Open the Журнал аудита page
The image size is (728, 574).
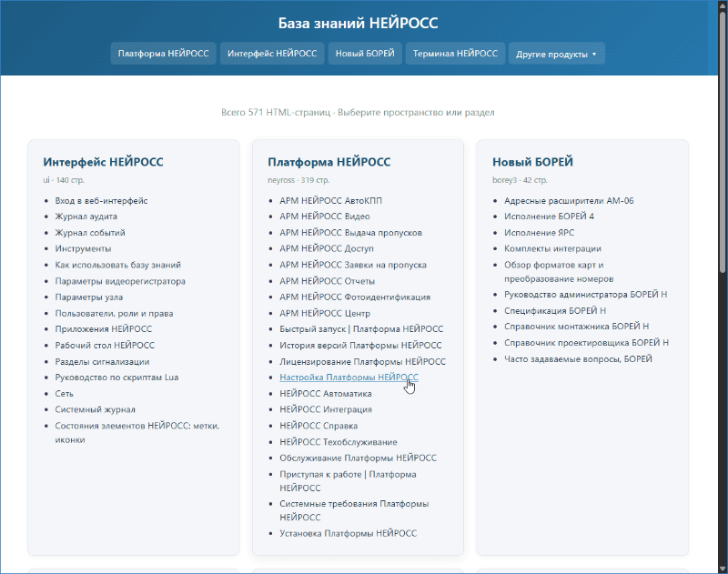pos(86,217)
